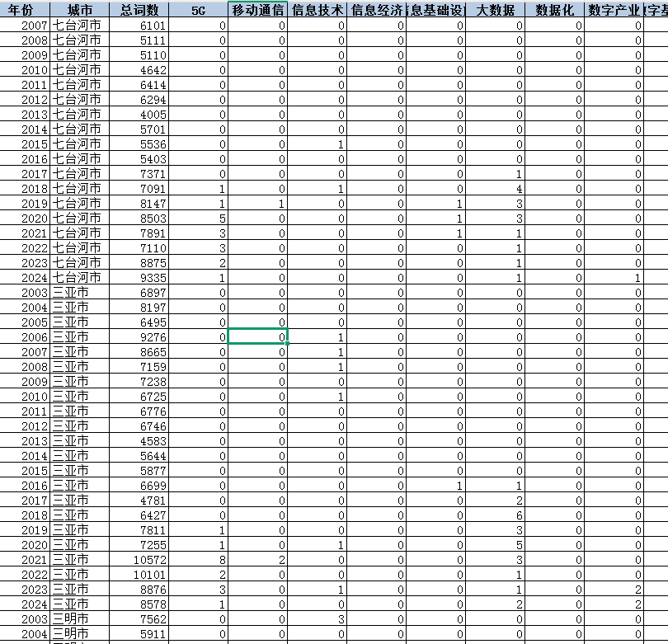The image size is (668, 644).
Task: Select the cell with value 6101
Action: click(139, 26)
